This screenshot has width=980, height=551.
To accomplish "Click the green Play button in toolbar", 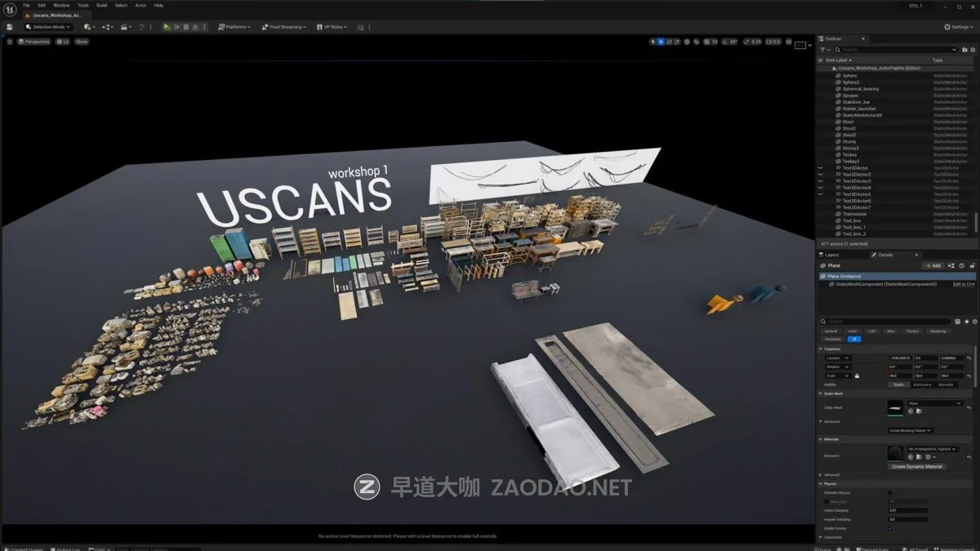I will (167, 27).
